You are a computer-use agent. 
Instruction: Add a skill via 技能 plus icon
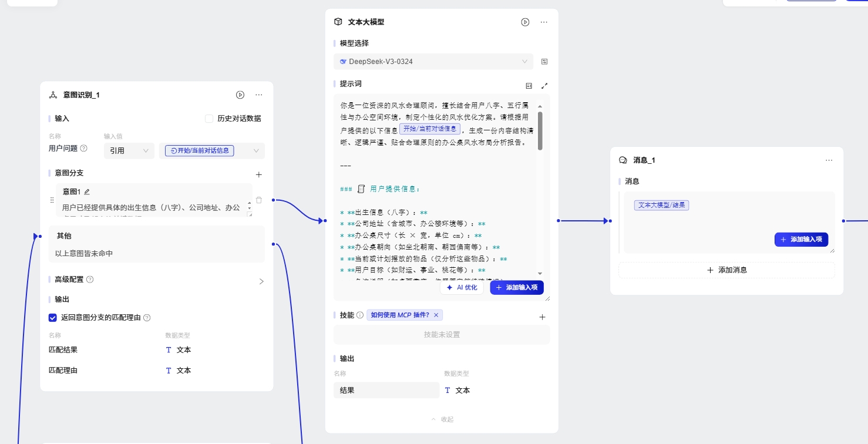pos(542,316)
